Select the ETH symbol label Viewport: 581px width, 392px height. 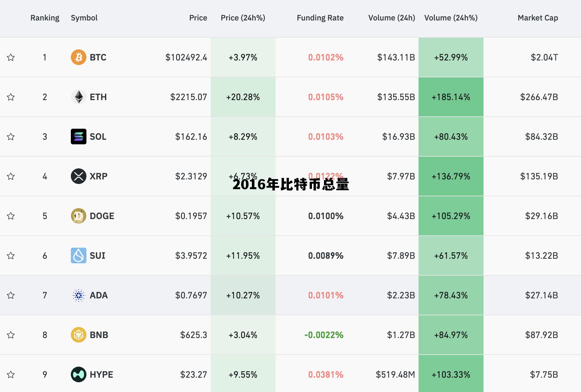[98, 97]
